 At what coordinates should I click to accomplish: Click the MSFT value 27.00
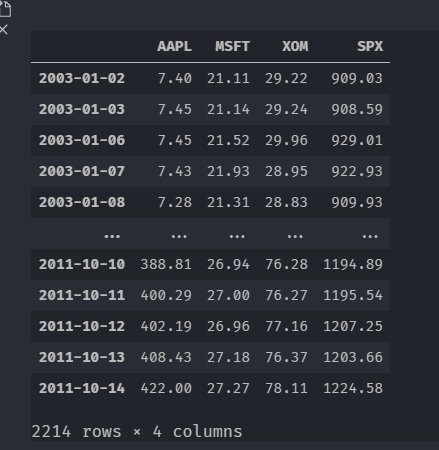click(228, 296)
